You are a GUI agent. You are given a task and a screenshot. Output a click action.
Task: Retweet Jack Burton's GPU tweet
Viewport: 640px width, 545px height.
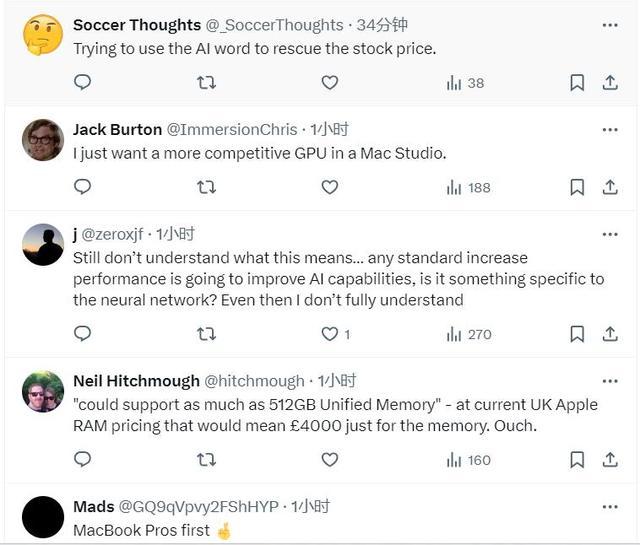[206, 187]
